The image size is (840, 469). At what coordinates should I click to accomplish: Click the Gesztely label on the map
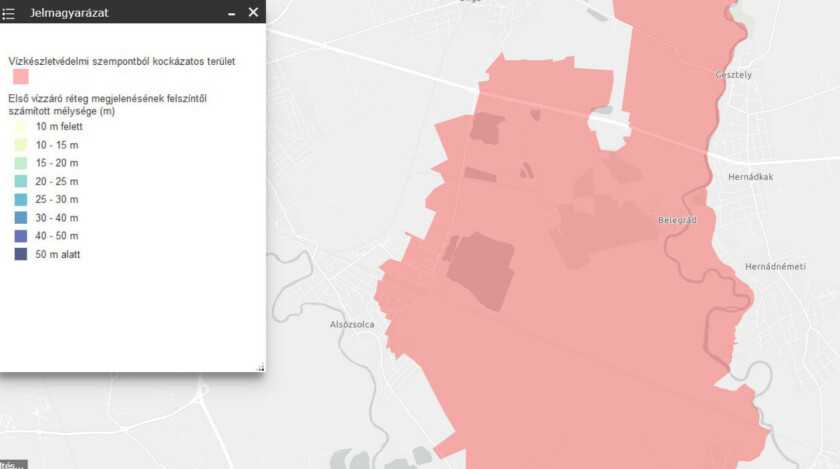click(x=733, y=75)
